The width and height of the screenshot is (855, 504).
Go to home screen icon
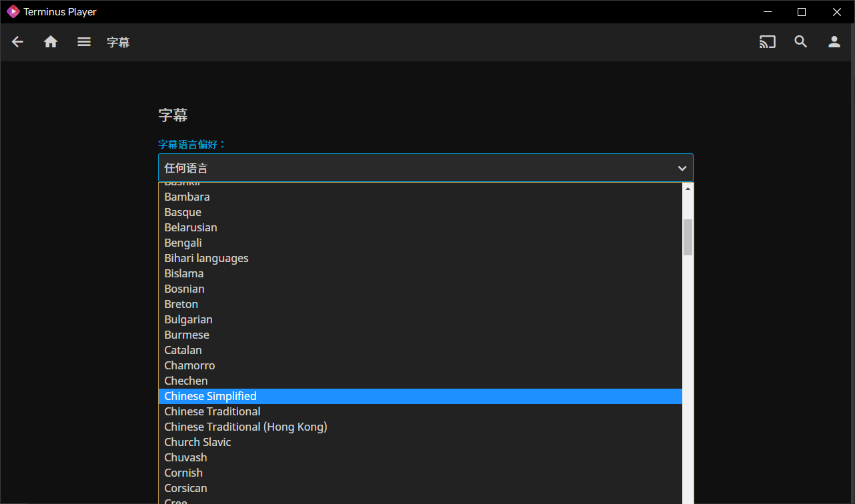[51, 42]
